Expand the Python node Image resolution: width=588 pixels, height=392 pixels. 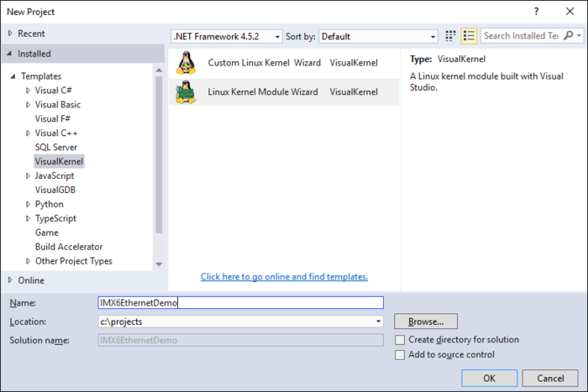tap(28, 204)
